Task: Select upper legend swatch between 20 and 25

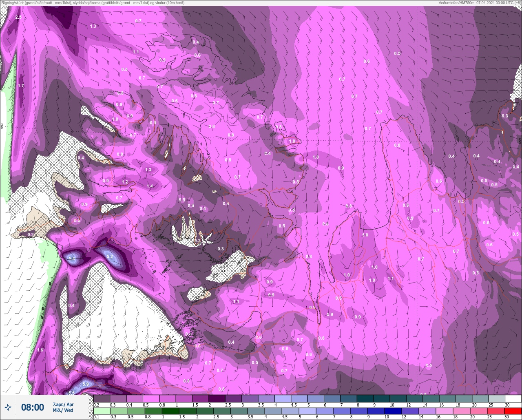Action: pyautogui.click(x=480, y=398)
